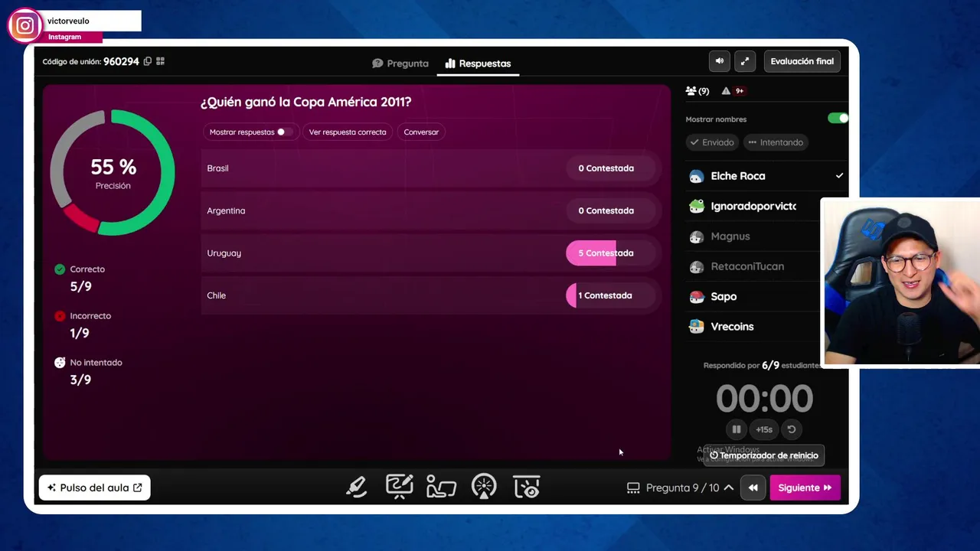
Task: Click the green Correcto check icon
Action: 60,269
